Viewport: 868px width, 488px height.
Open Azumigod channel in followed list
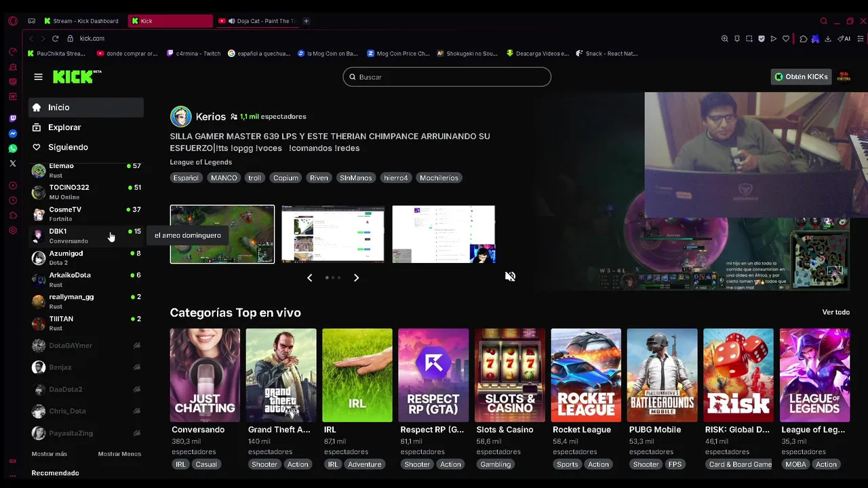click(x=86, y=258)
